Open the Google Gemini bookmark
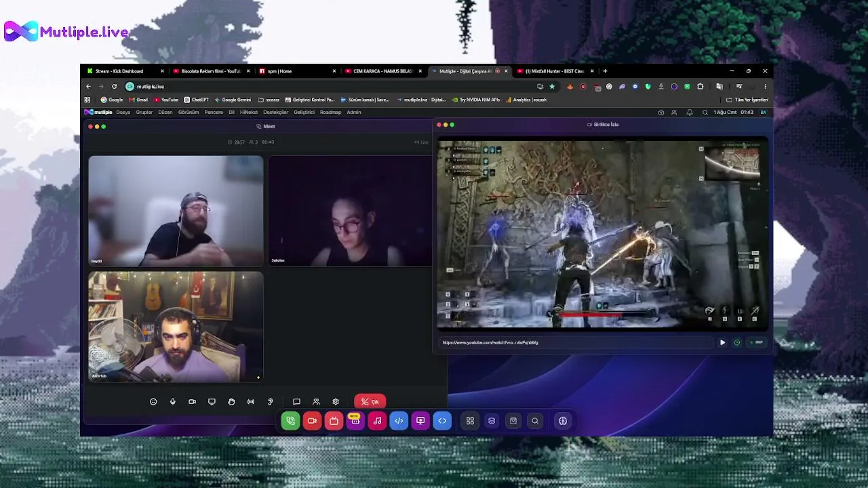The image size is (868, 488). pos(233,100)
